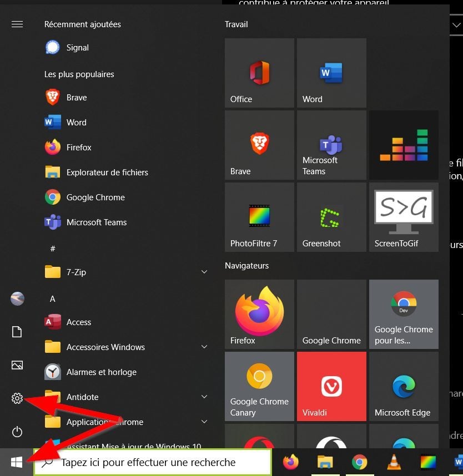
Task: Open the Firefox tile in Navigateurs group
Action: (x=259, y=314)
